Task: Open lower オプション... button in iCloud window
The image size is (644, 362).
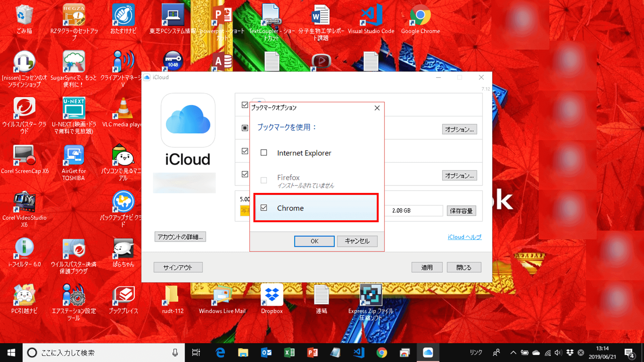Action: click(459, 176)
